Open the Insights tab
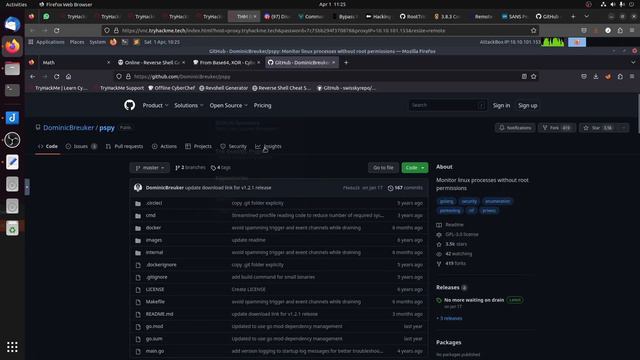The width and height of the screenshot is (640, 360). tap(268, 146)
